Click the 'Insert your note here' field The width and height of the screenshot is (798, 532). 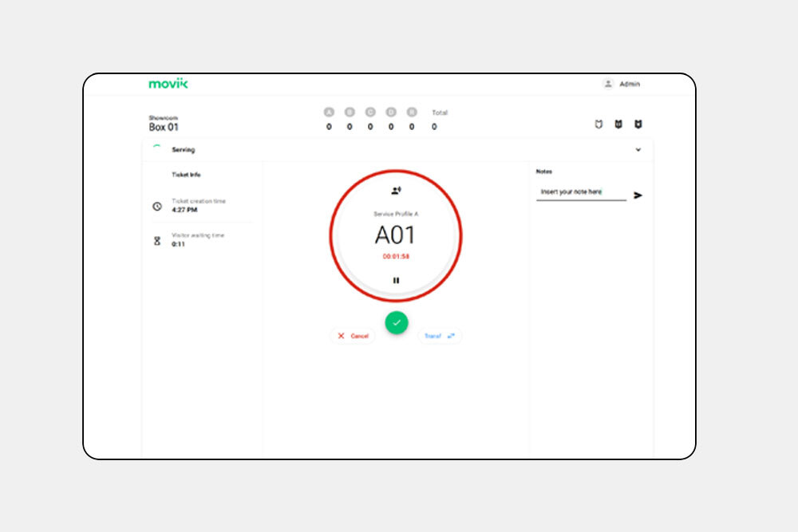tap(581, 192)
